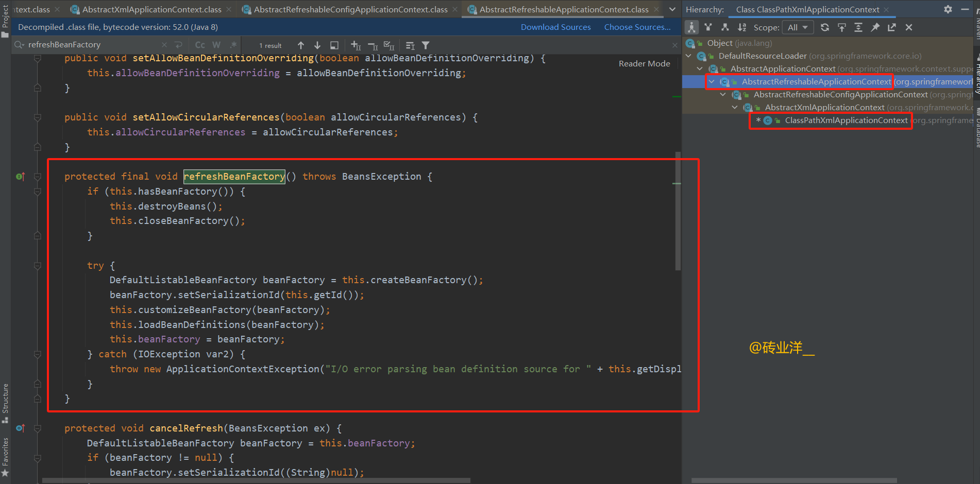Open Hierarchy panel gear settings

948,9
